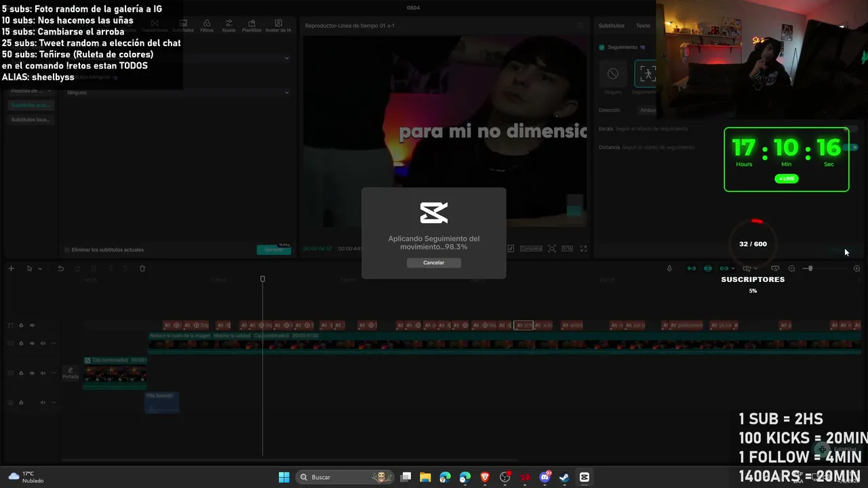This screenshot has height=488, width=868.
Task: Cancel the motion tracking progress dialog
Action: point(433,262)
